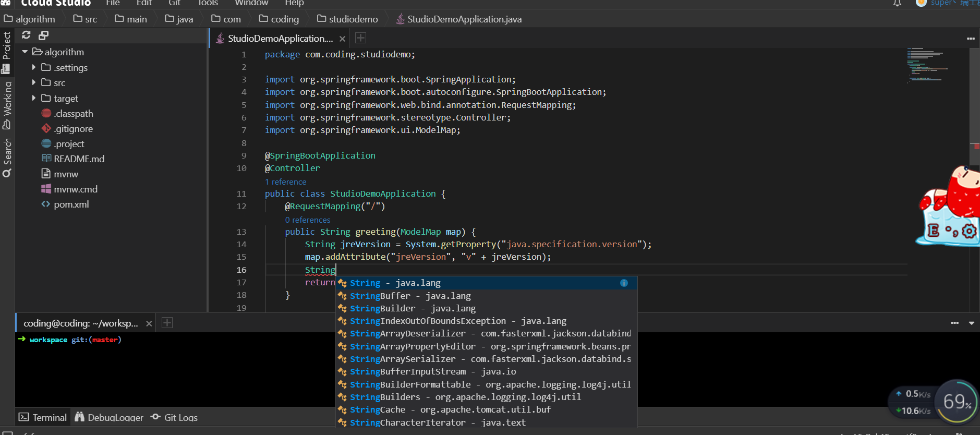Open the Help menu
The height and width of the screenshot is (435, 980).
tap(294, 3)
